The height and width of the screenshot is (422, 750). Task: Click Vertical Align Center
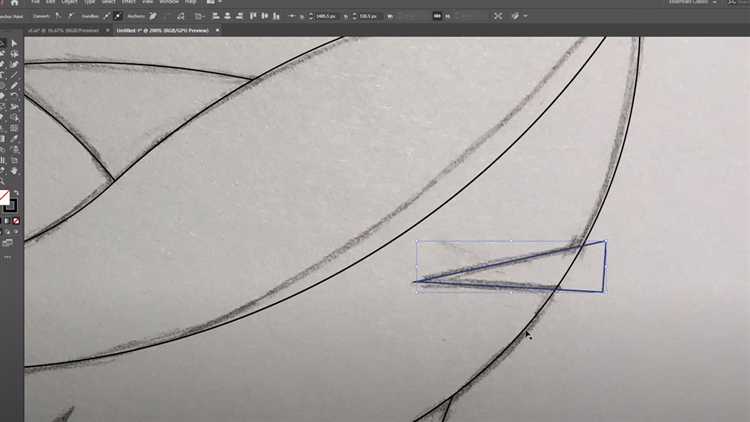pyautogui.click(x=265, y=16)
